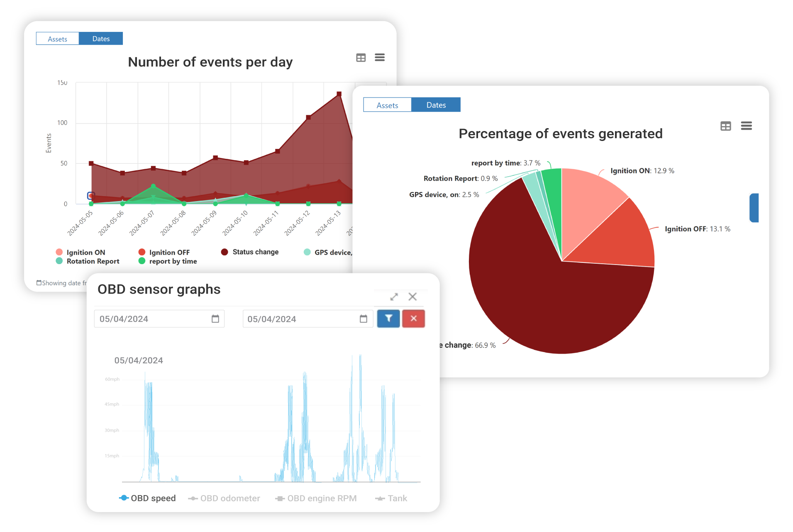
Task: Expand the OBD sensor graphs panel
Action: pos(394,296)
